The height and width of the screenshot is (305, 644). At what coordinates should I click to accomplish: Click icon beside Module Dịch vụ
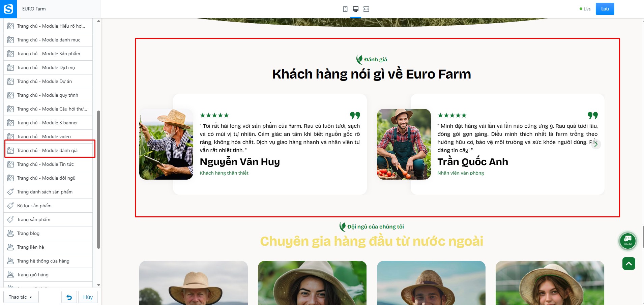(10, 67)
